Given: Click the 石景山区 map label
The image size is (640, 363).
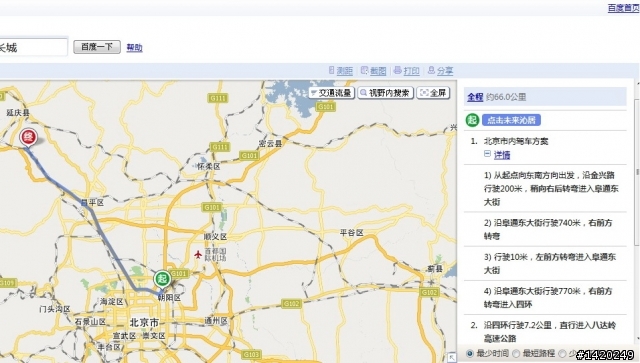Looking at the screenshot, I should tap(90, 322).
